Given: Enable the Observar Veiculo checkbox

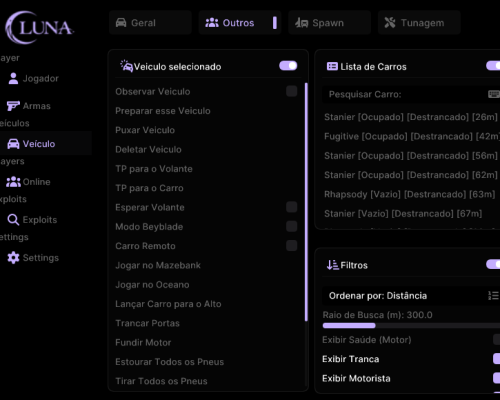Looking at the screenshot, I should (292, 91).
